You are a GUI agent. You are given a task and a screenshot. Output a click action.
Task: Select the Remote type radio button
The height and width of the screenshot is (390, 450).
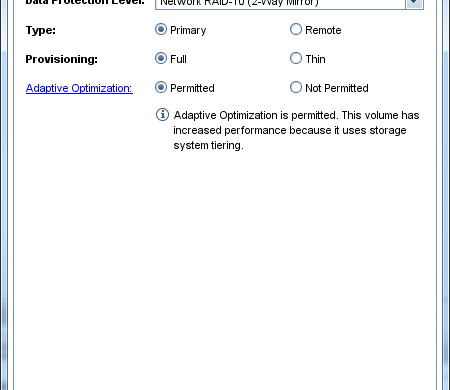296,29
